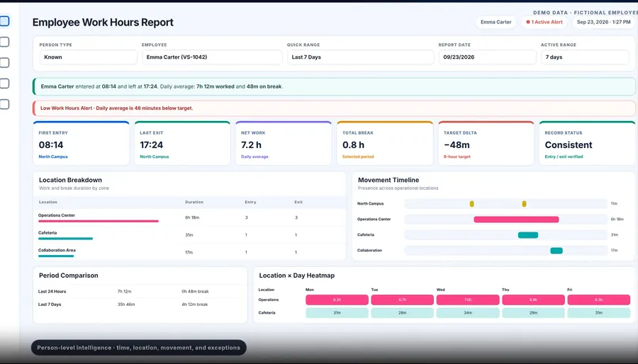Select the Last 7 Days comparison row
Viewport: 638px width, 364px height.
140,305
